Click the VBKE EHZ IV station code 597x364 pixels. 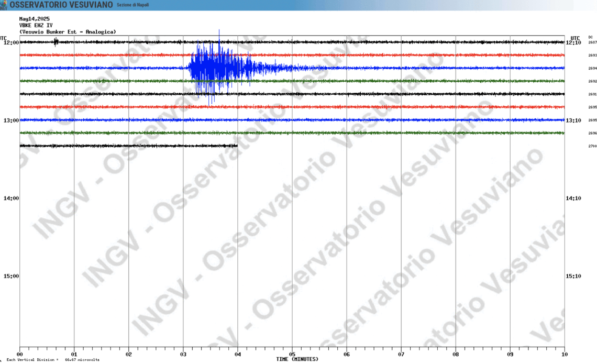tap(36, 25)
